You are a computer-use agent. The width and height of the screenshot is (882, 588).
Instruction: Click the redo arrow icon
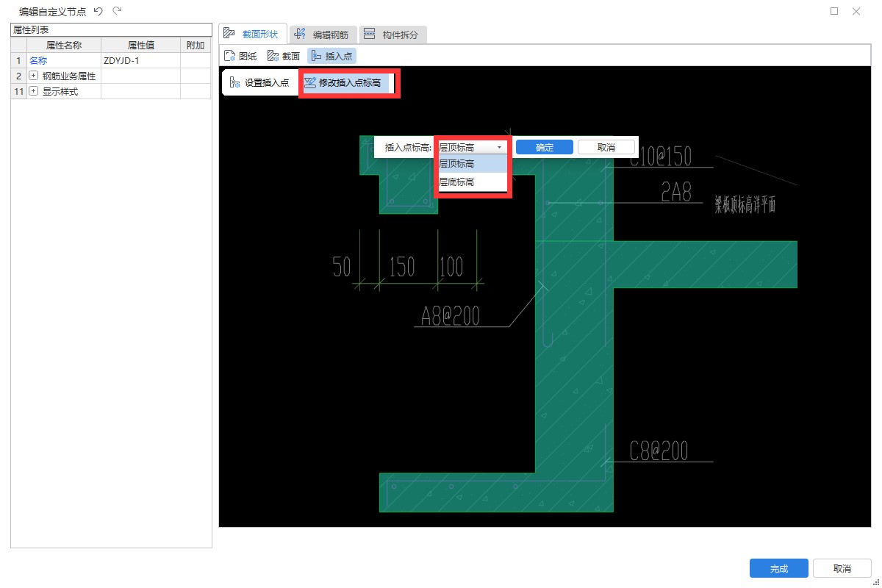(117, 11)
